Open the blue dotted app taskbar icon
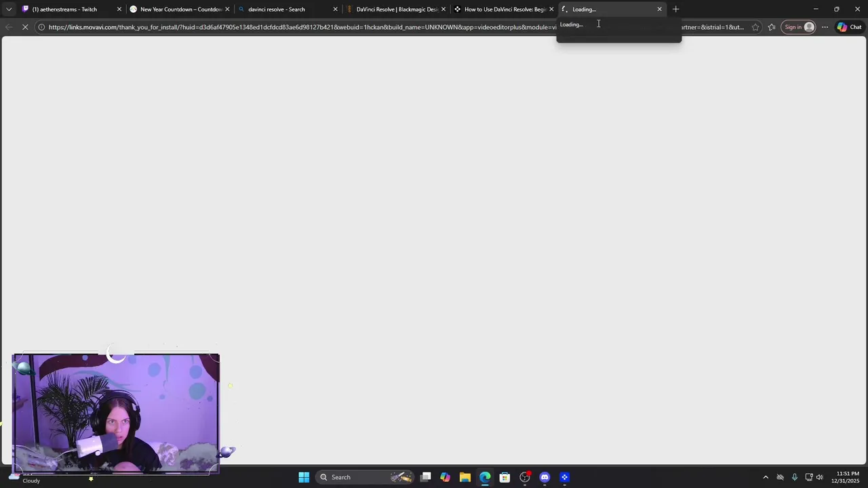 (x=564, y=477)
